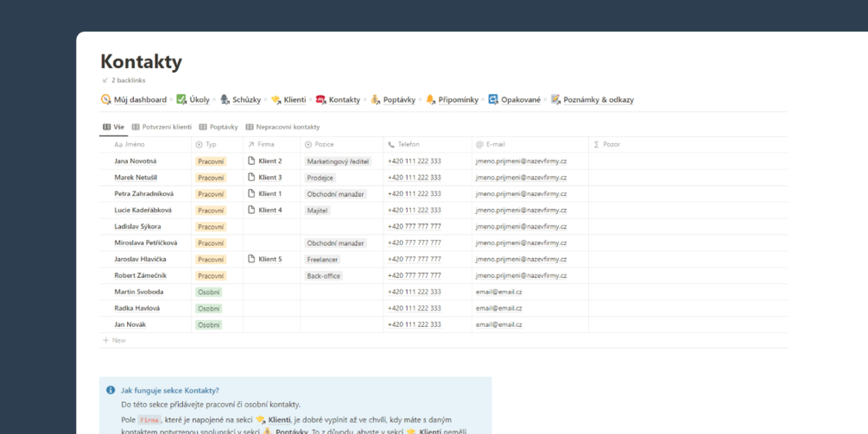
Task: Click the Prodejce position tag
Action: (320, 178)
